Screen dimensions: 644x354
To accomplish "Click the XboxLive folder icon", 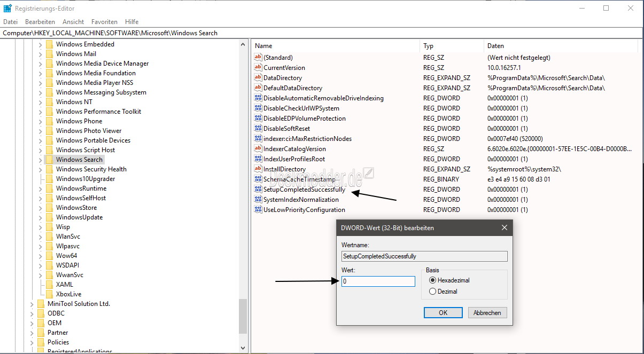I will click(49, 294).
